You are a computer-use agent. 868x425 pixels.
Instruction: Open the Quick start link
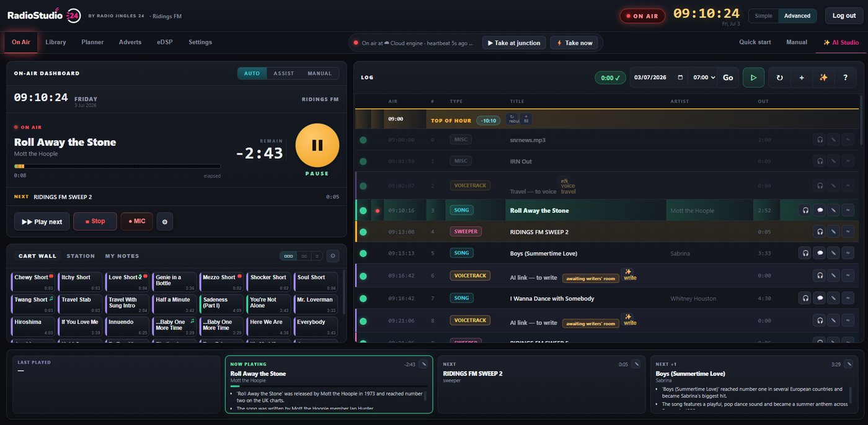pos(755,42)
